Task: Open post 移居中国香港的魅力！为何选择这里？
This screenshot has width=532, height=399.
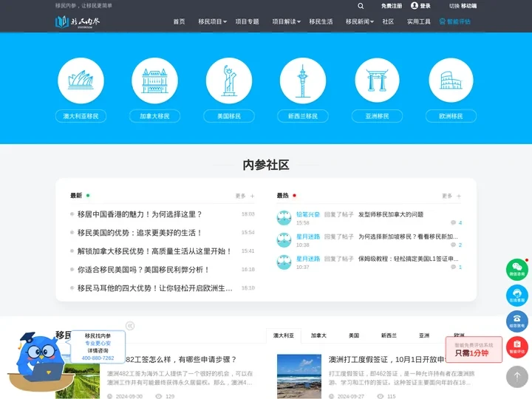Action: click(x=140, y=214)
